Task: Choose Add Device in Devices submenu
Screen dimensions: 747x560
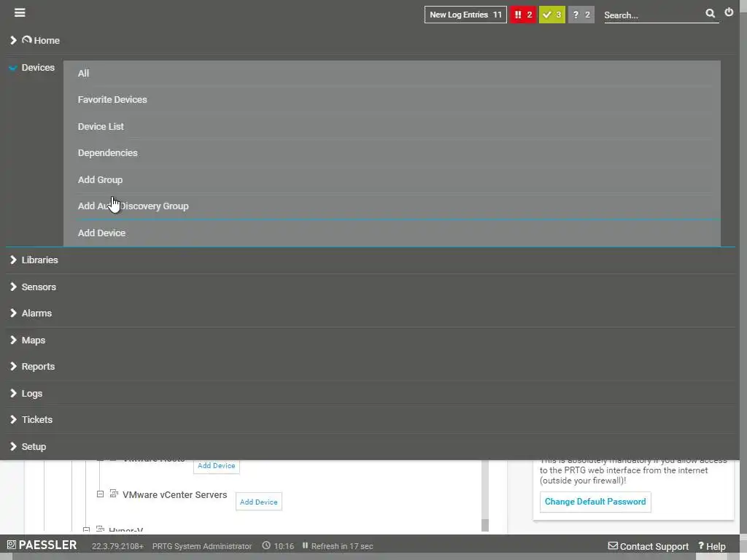Action: point(101,233)
